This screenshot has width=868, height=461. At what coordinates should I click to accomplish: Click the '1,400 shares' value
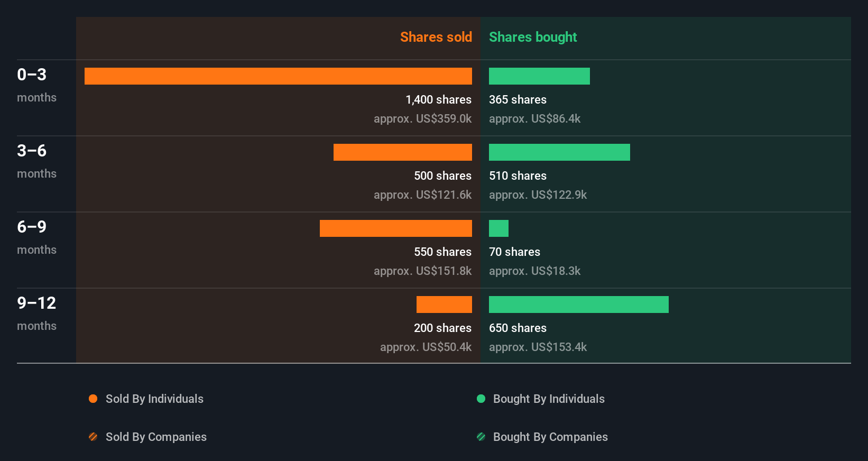pyautogui.click(x=438, y=100)
